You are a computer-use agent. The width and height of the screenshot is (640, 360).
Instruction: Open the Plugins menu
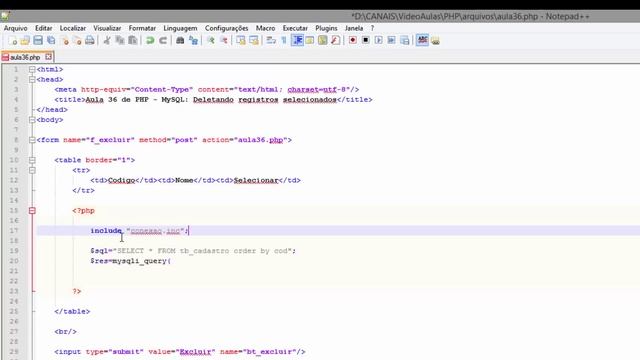[326, 28]
